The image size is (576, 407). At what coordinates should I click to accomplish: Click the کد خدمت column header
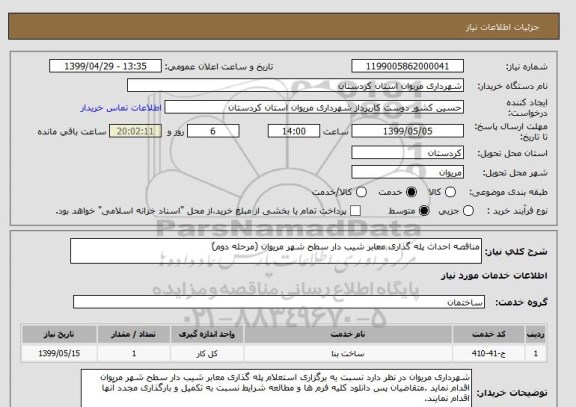[489, 334]
